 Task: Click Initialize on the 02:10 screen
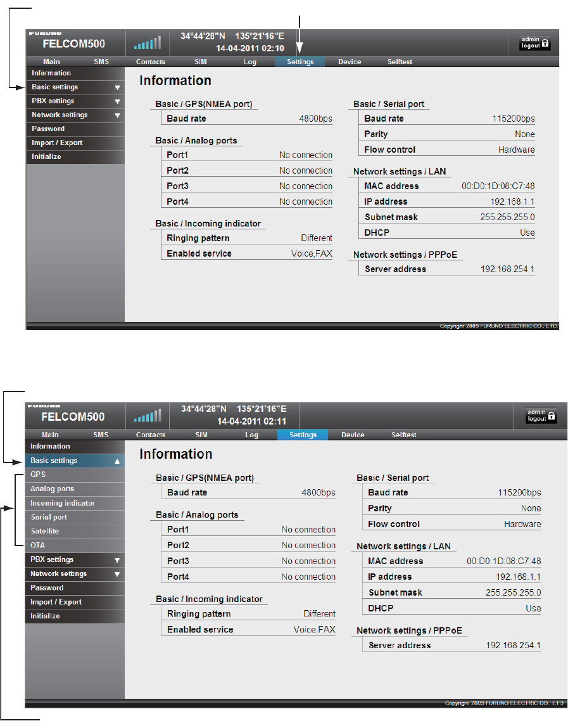75,157
